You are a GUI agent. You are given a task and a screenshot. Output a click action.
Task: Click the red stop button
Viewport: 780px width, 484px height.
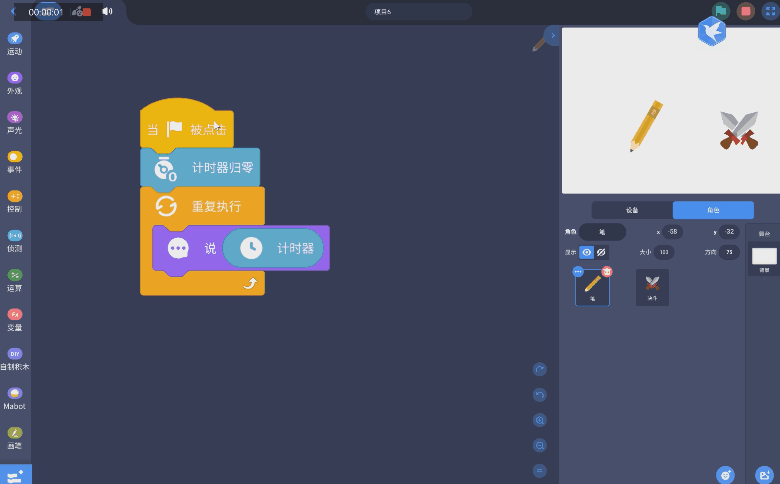tap(745, 11)
